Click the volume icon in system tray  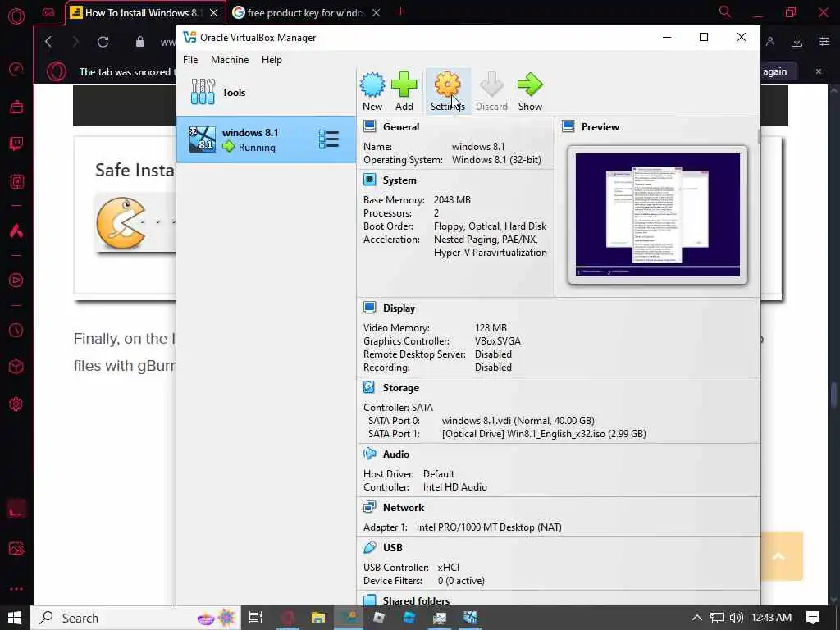tap(736, 618)
